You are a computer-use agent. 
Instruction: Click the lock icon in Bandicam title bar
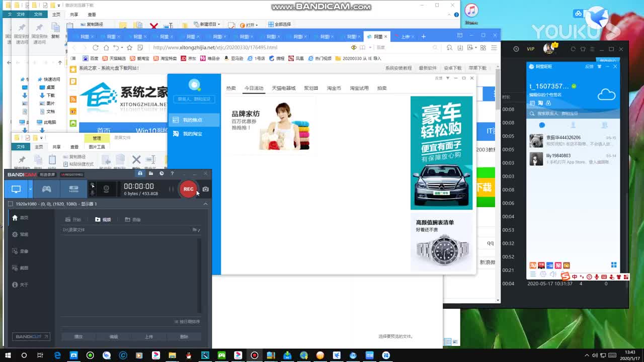pyautogui.click(x=140, y=173)
